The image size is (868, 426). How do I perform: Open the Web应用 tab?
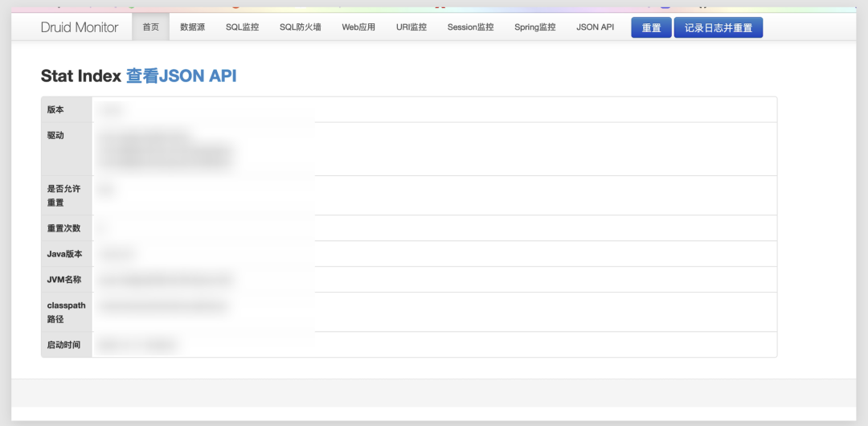358,27
